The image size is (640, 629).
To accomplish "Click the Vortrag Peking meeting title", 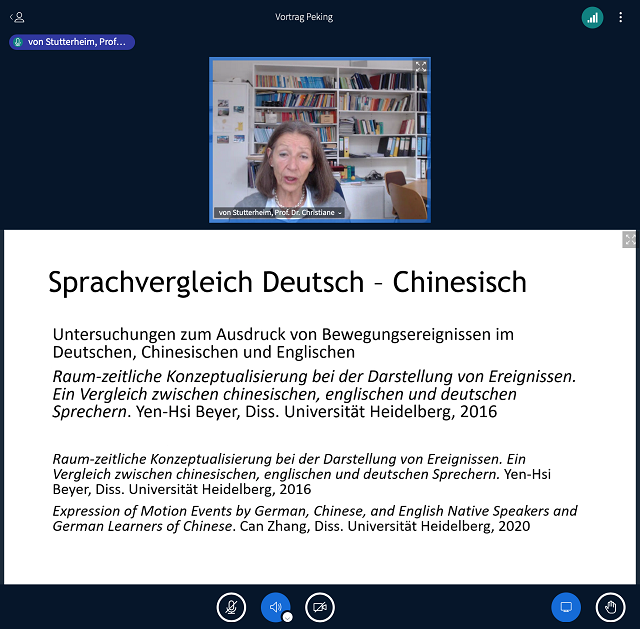I will coord(304,17).
